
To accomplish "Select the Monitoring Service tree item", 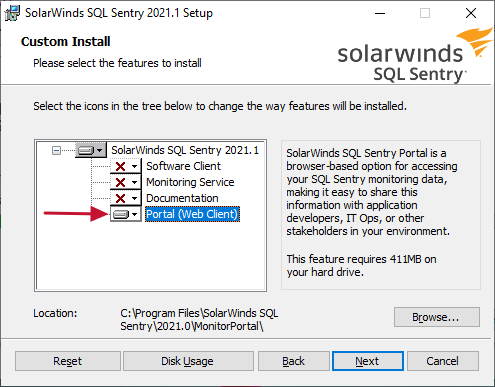I will click(x=190, y=182).
